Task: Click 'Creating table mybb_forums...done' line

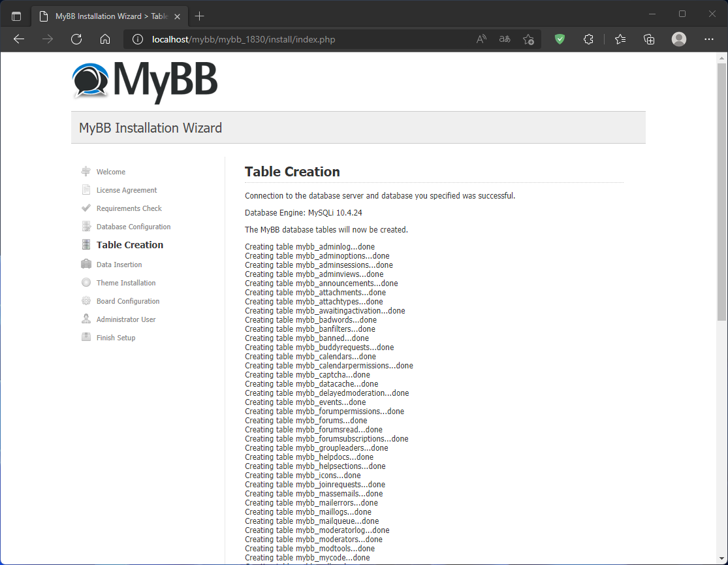Action: point(306,421)
